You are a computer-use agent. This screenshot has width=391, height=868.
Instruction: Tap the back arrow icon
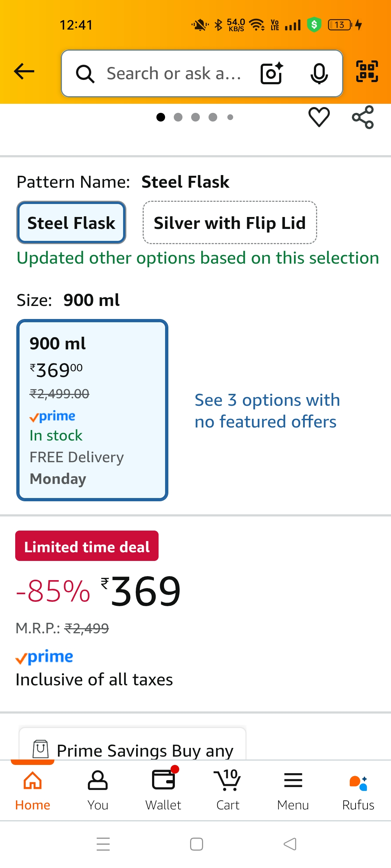(24, 71)
